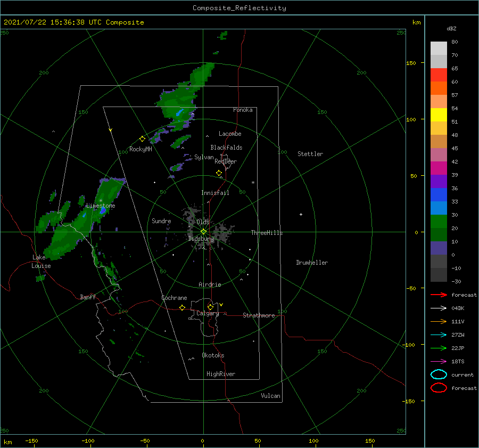
Task: Click the RedDeer city label
Action: (226, 161)
